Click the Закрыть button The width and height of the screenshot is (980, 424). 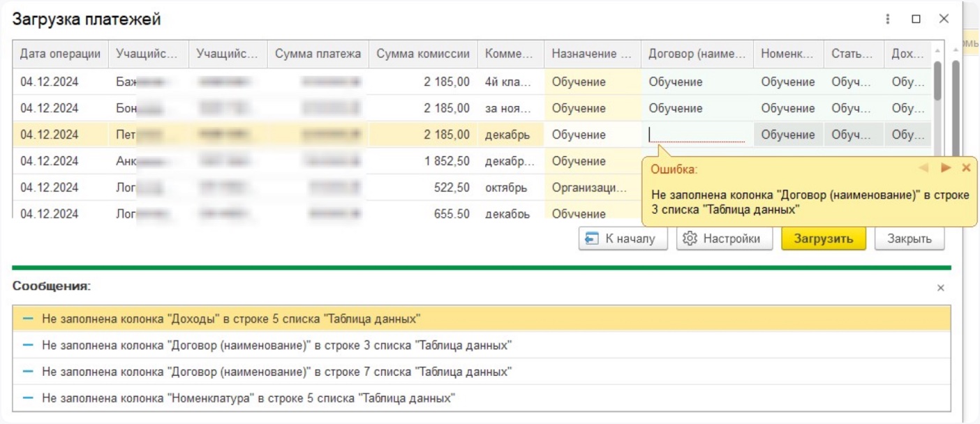(x=910, y=238)
